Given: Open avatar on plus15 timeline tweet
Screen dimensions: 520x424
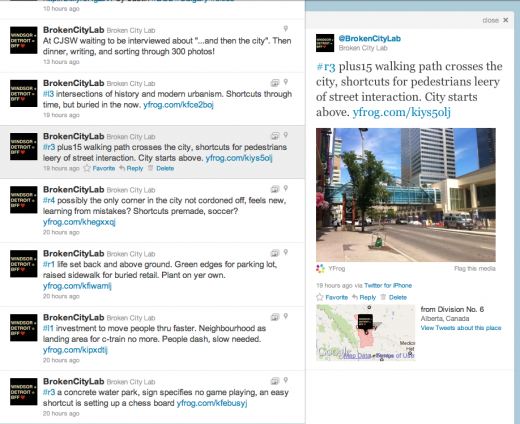Looking at the screenshot, I should pyautogui.click(x=24, y=147).
